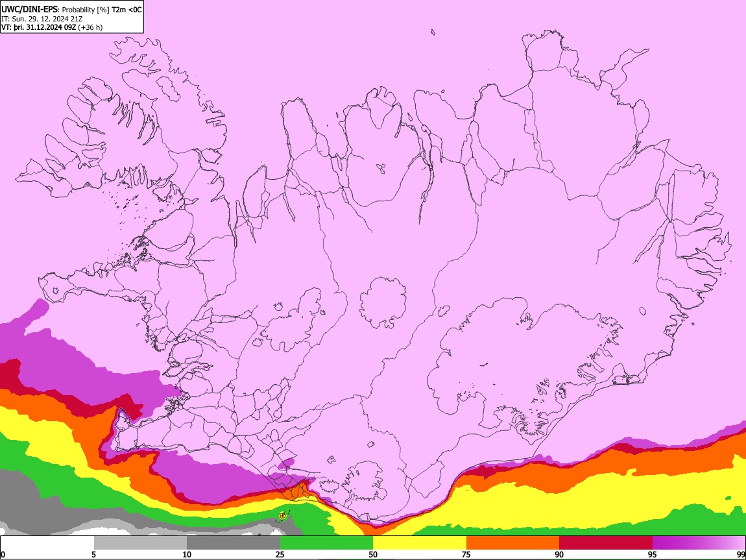Click the legend value '90'
Image resolution: width=746 pixels, height=560 pixels.
[x=559, y=555]
